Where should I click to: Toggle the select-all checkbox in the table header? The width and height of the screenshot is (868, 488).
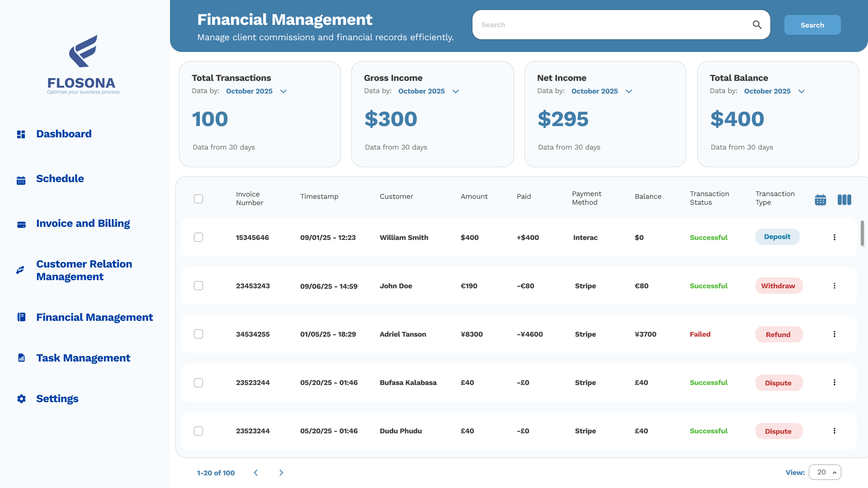point(198,198)
